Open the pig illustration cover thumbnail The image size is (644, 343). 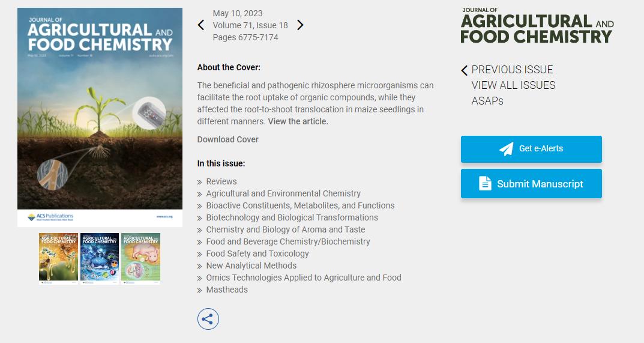coord(140,259)
